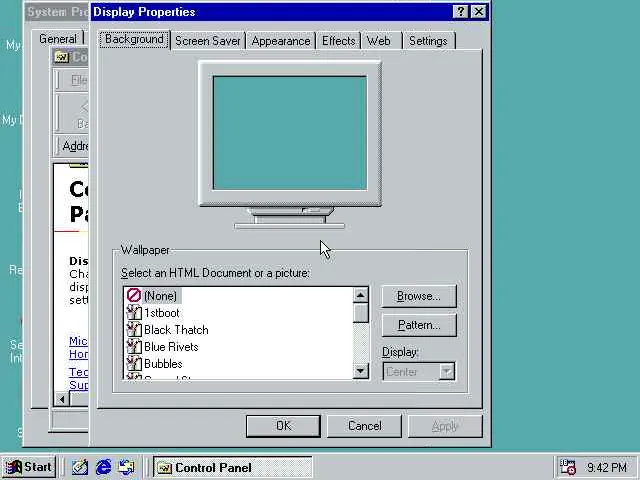Open the Web tab
640x480 pixels.
point(378,41)
